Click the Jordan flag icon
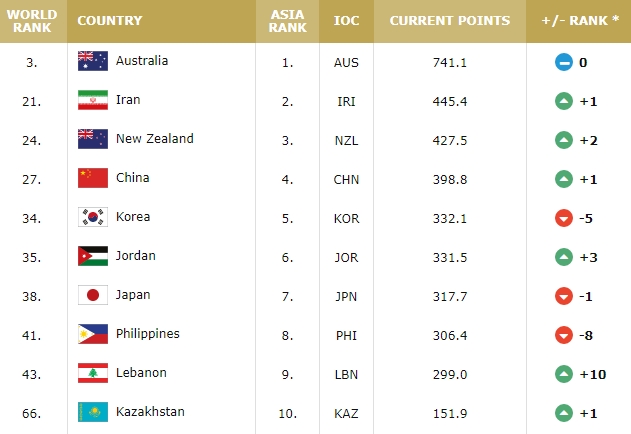This screenshot has height=434, width=631. tap(93, 256)
